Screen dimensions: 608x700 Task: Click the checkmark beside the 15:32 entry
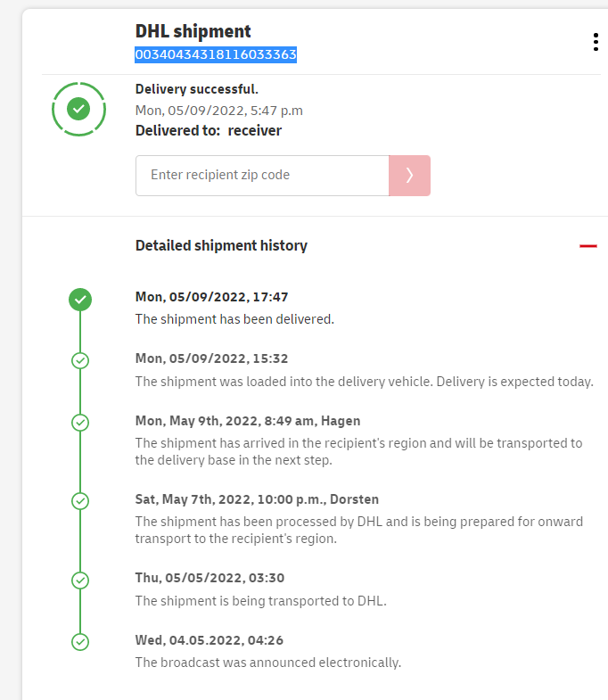click(80, 360)
